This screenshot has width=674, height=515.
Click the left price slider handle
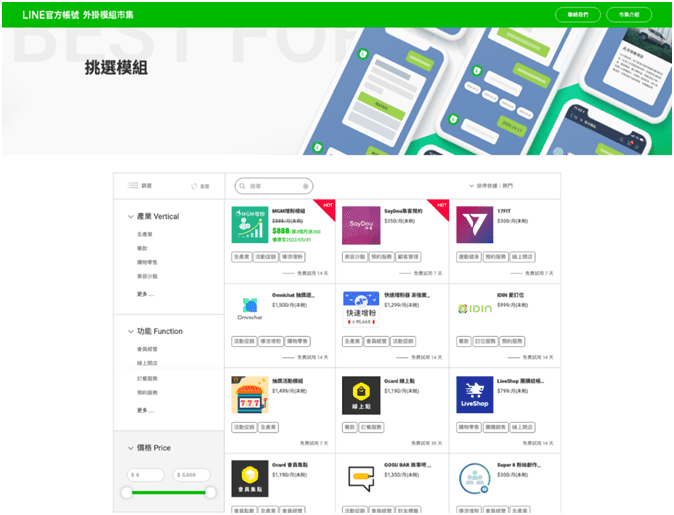127,492
